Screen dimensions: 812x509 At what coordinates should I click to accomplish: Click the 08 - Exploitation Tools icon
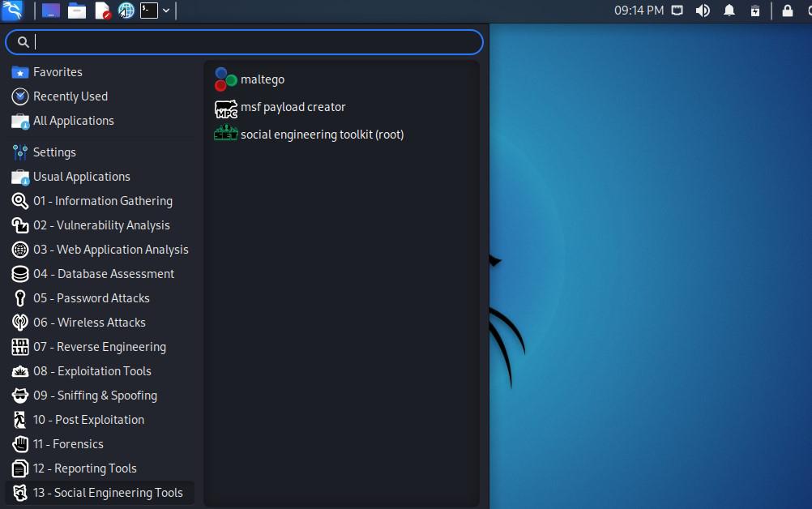(19, 371)
